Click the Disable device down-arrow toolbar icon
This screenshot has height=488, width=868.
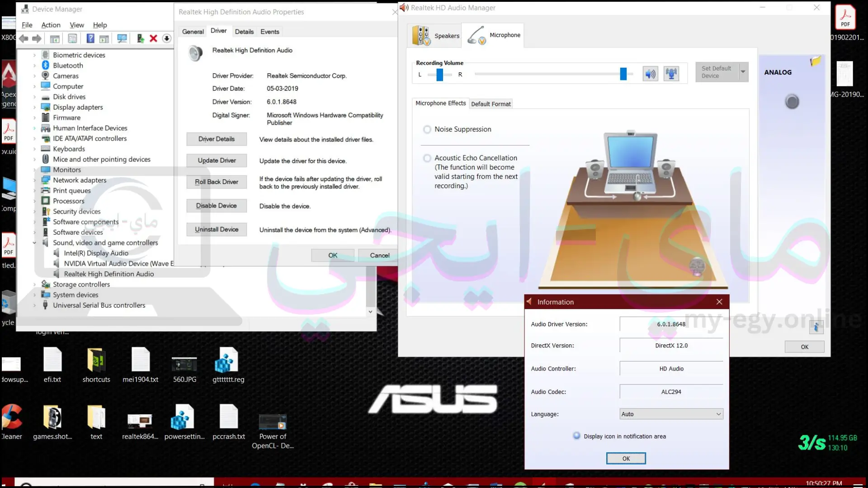point(167,39)
